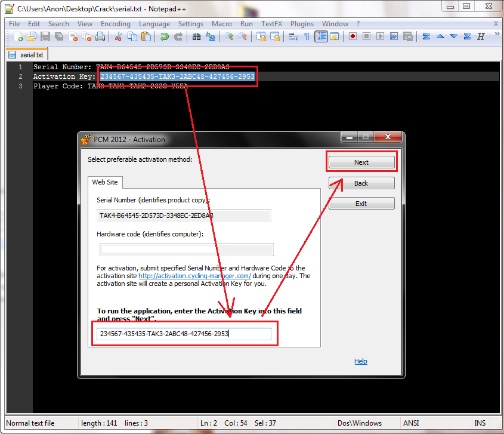Open the Edit menu
This screenshot has height=434, width=504.
(34, 24)
